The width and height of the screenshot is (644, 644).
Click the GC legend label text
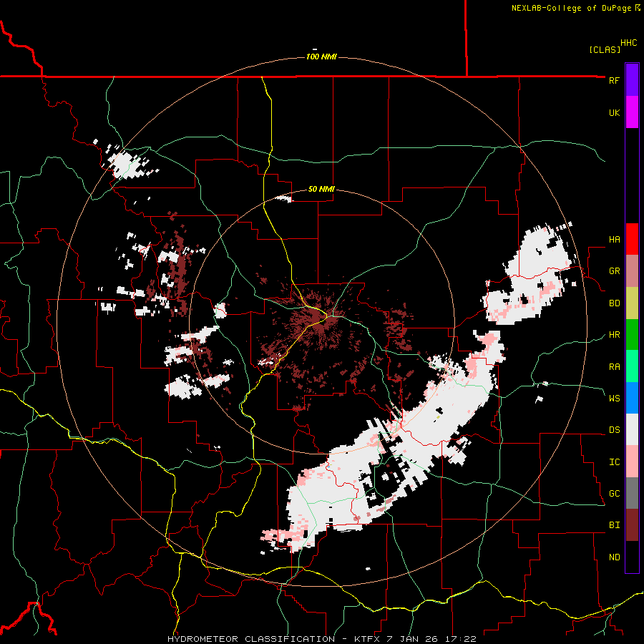tap(614, 494)
